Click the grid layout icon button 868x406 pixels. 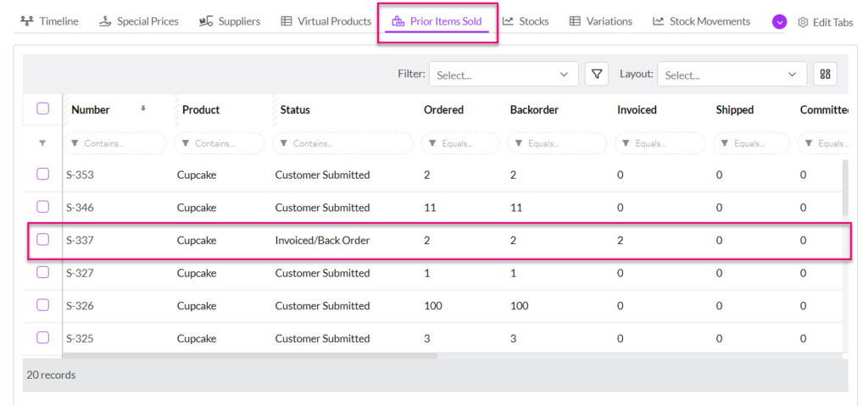825,74
